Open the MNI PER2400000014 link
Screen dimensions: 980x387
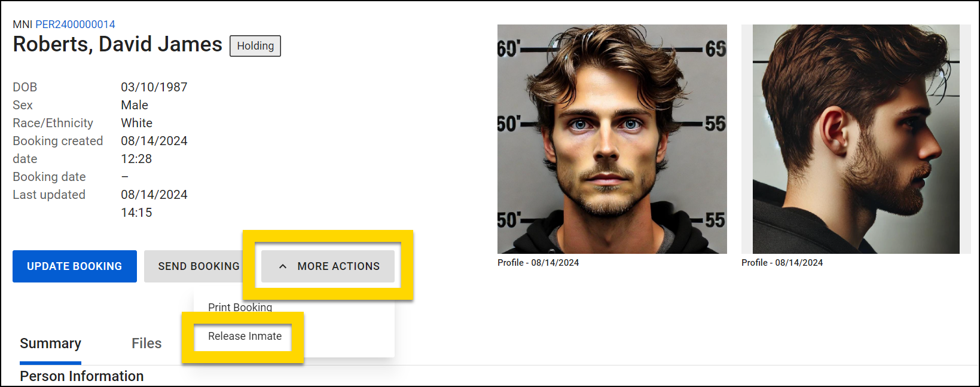coord(75,24)
